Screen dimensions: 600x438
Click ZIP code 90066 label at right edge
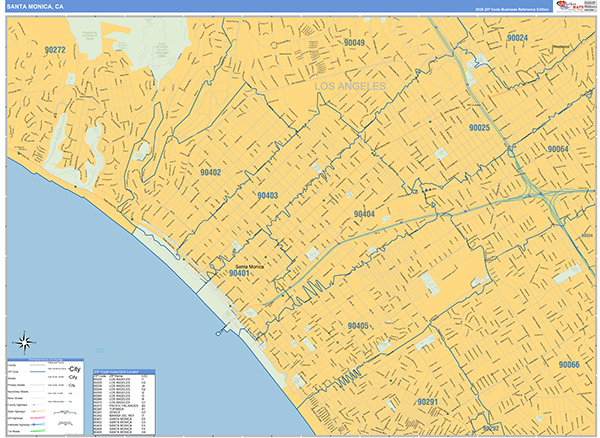coord(569,365)
